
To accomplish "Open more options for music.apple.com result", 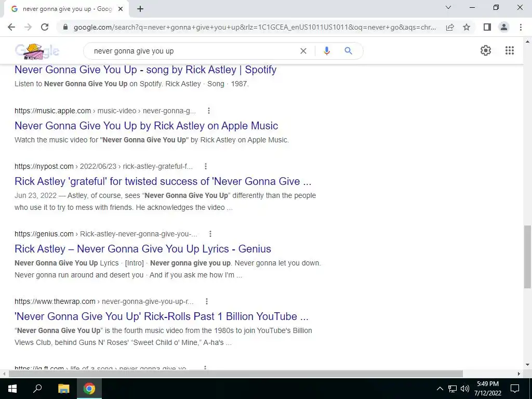I will coord(209,111).
